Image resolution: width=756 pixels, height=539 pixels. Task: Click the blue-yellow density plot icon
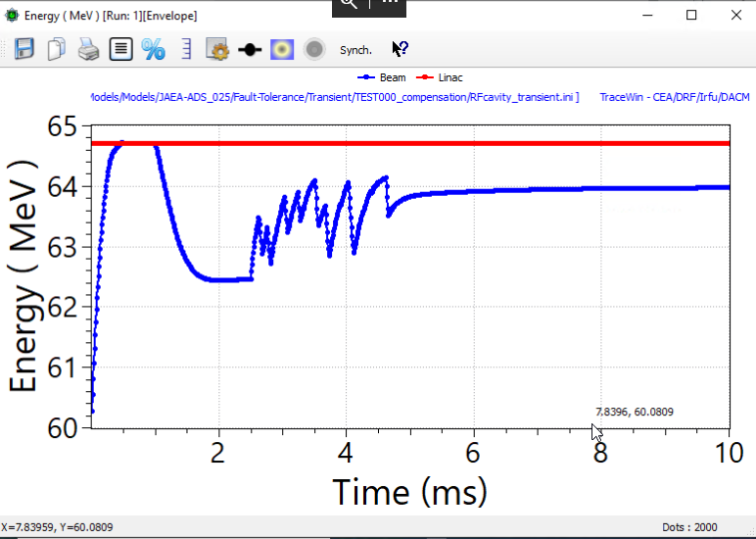point(282,49)
